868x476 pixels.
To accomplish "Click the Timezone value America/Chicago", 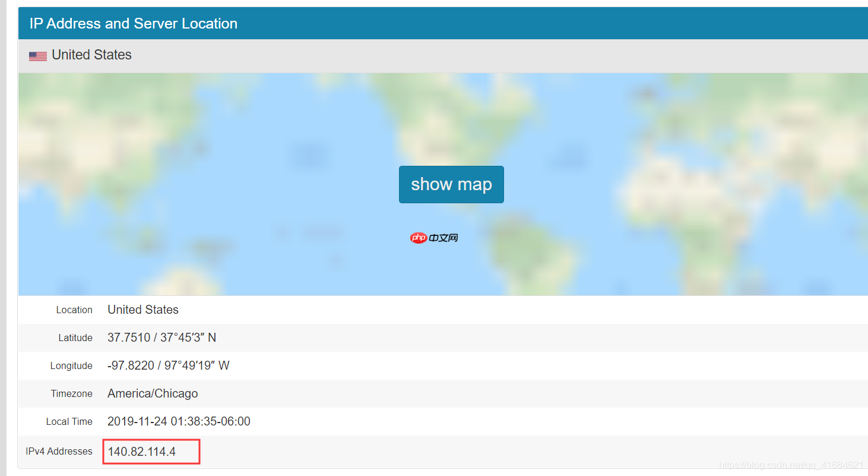I will (153, 393).
